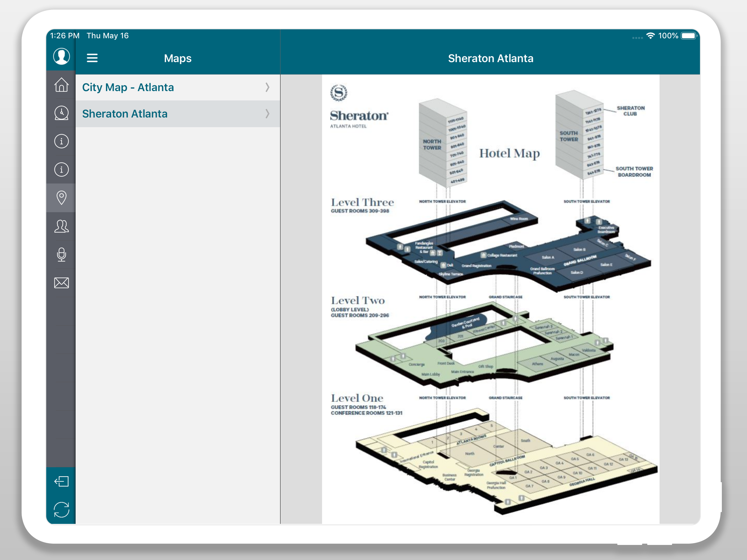Open City Map - Atlanta row

(178, 87)
